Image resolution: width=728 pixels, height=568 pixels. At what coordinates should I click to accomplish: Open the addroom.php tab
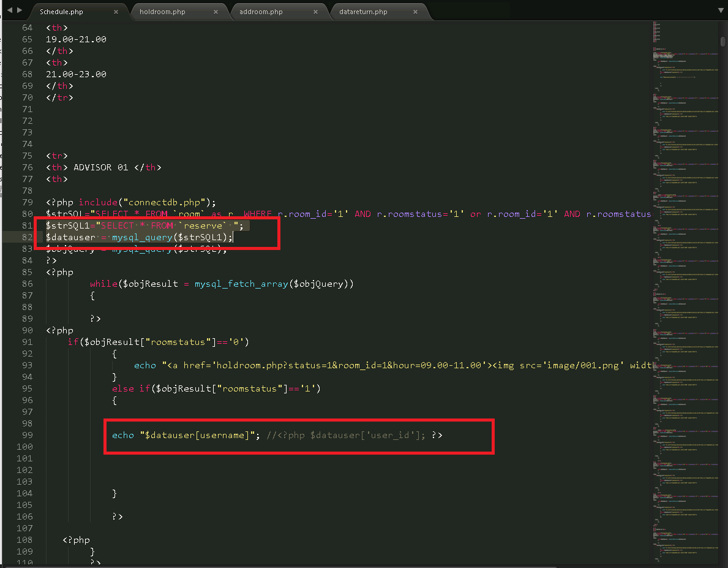tap(261, 12)
